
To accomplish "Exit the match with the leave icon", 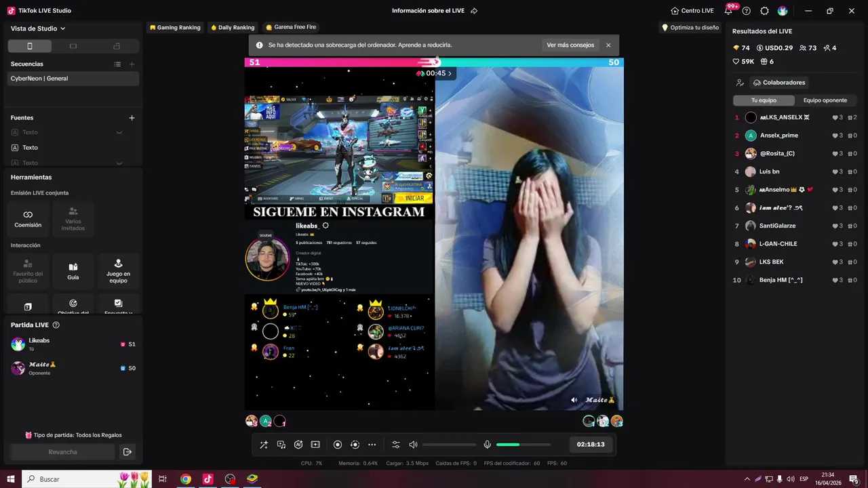I will (127, 452).
